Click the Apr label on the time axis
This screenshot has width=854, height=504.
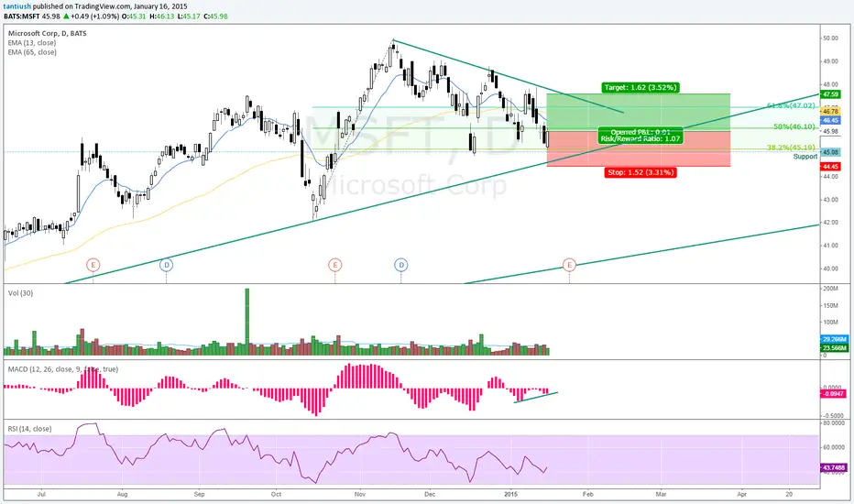742,494
